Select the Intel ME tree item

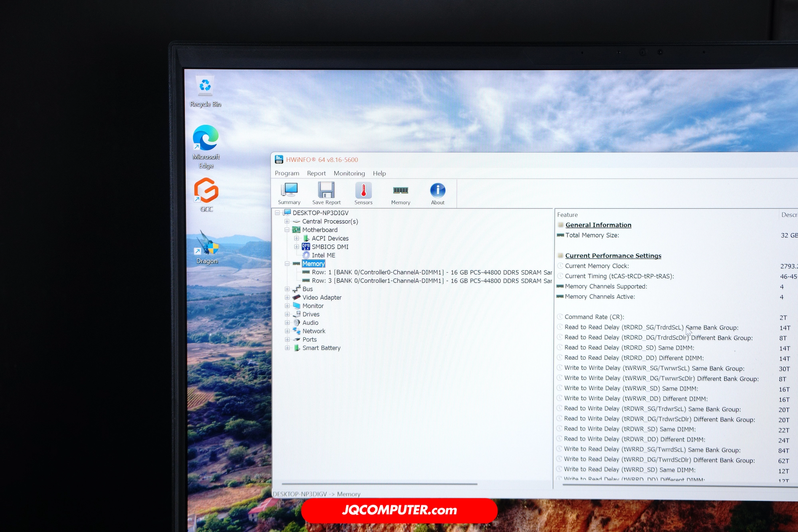tap(323, 255)
